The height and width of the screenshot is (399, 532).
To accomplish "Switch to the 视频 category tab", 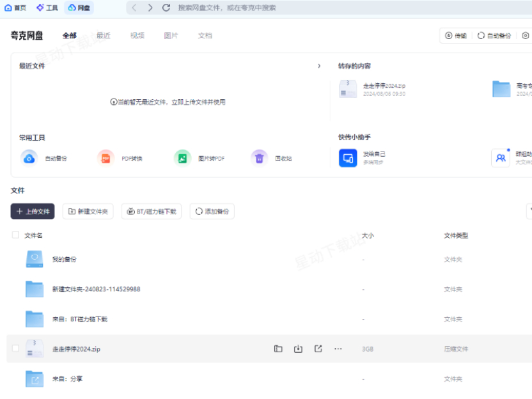I will [x=137, y=36].
